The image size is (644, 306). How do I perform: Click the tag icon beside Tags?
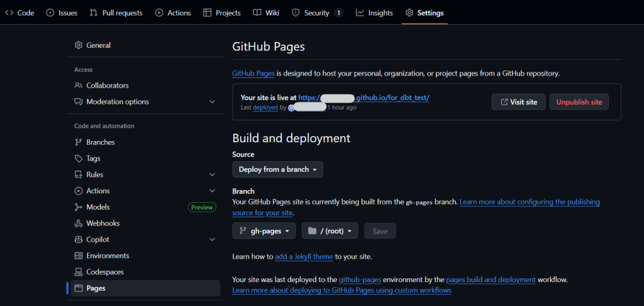pyautogui.click(x=79, y=158)
